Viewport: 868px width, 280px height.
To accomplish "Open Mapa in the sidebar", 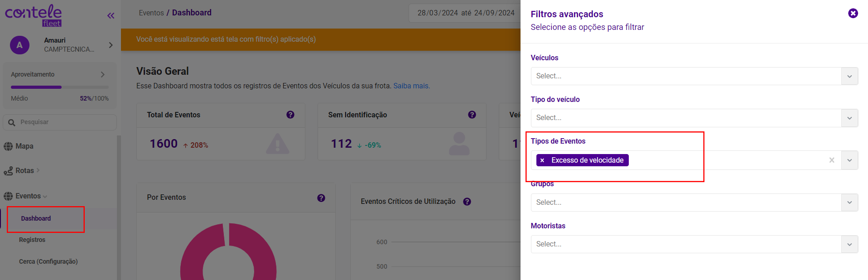I will click(x=24, y=146).
